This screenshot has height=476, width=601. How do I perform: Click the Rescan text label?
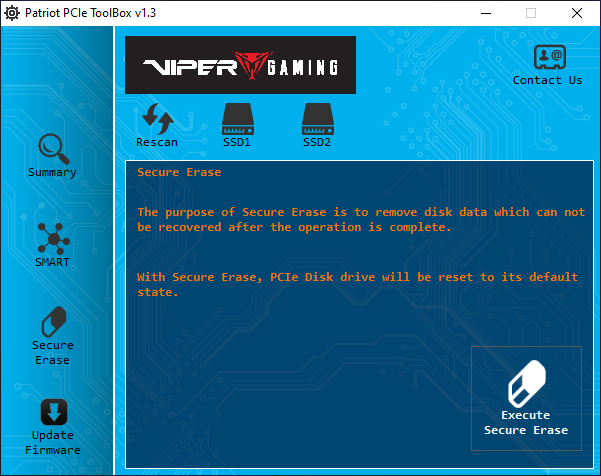(x=157, y=142)
